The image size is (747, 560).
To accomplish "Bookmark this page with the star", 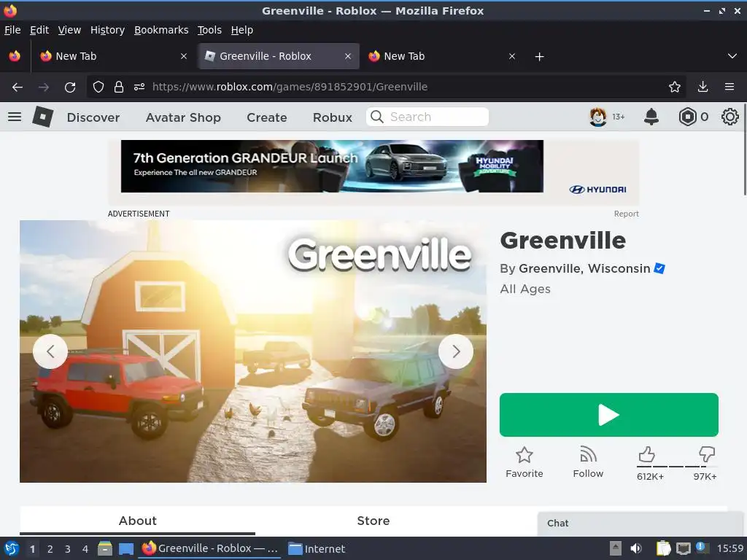I will click(x=674, y=87).
